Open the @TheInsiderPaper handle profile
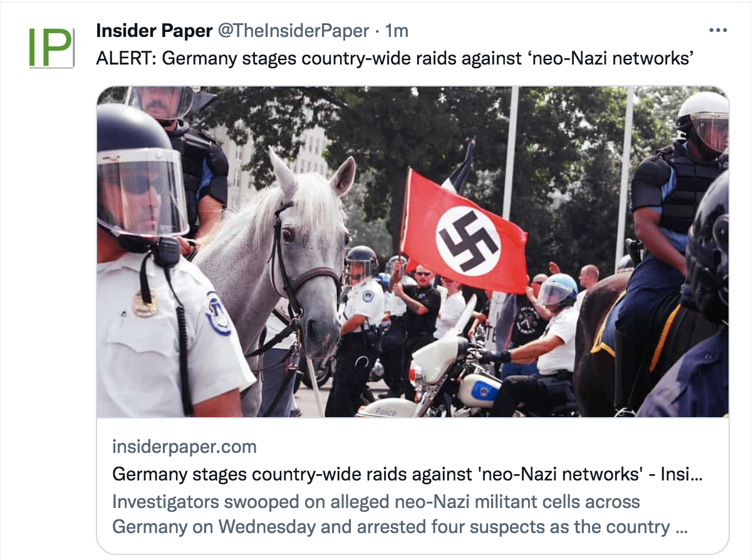 [293, 30]
